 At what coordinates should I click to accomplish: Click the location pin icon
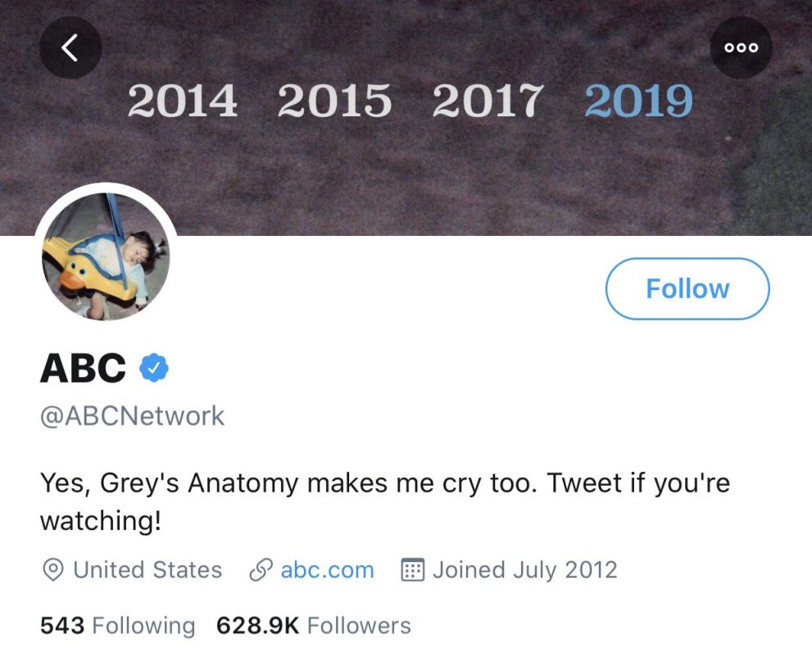pos(53,570)
